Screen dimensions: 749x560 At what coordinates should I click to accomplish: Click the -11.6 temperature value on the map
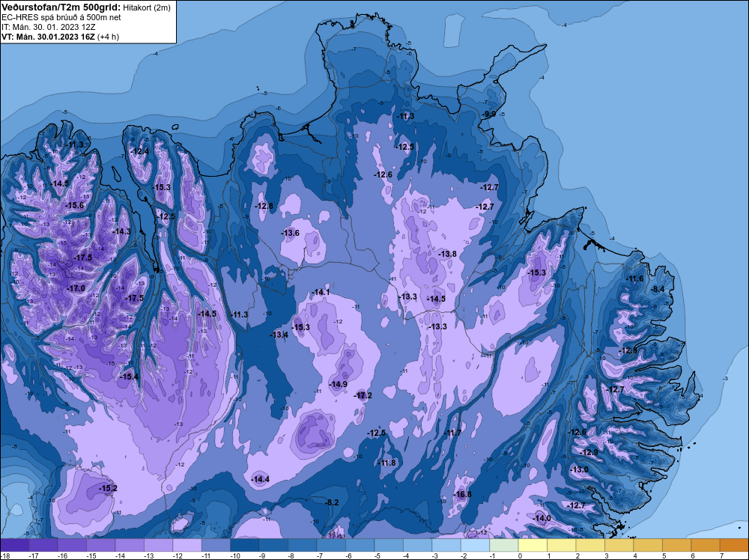(635, 279)
